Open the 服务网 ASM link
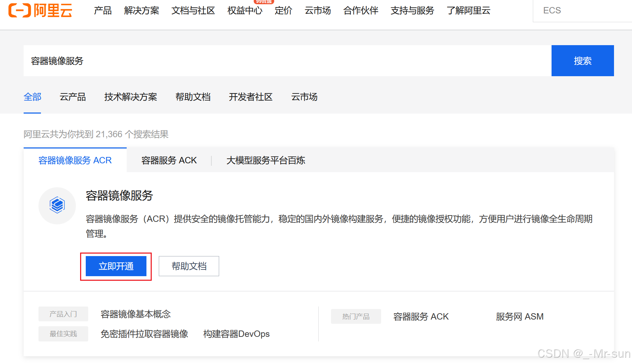 520,317
